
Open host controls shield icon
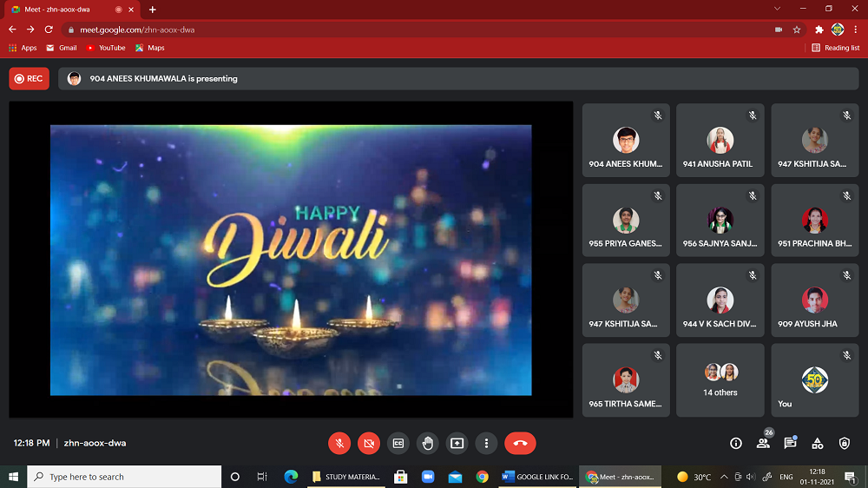(x=845, y=443)
